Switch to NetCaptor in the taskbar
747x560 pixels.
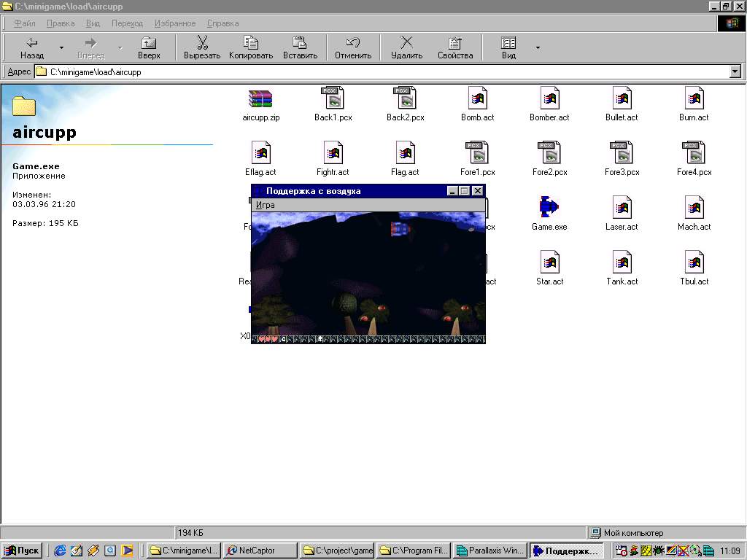click(x=260, y=551)
